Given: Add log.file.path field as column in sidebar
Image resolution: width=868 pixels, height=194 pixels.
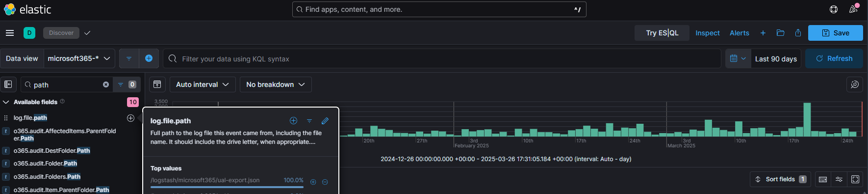Looking at the screenshot, I should tap(130, 118).
